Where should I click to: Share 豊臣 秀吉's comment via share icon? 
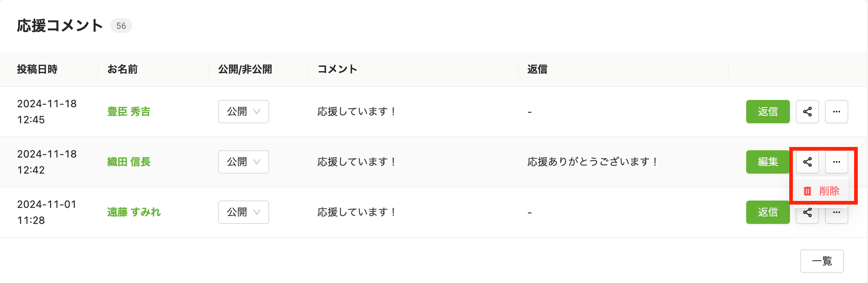(807, 111)
